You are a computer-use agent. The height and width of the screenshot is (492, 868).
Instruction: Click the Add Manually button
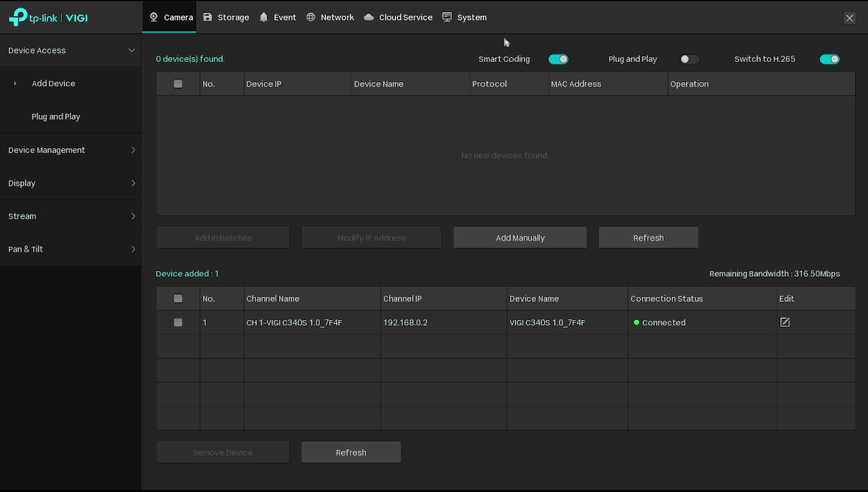pyautogui.click(x=520, y=238)
